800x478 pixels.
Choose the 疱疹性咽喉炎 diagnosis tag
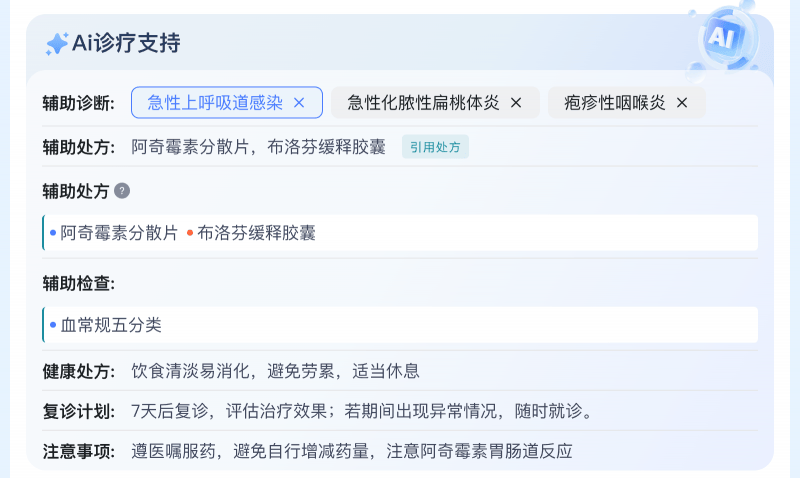point(613,103)
